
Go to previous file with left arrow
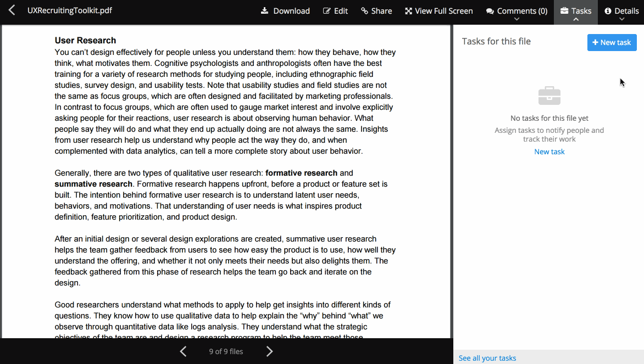tap(184, 351)
